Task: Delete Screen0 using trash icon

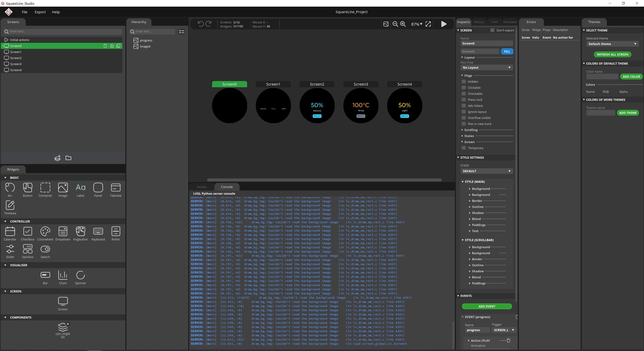Action: 105,46
